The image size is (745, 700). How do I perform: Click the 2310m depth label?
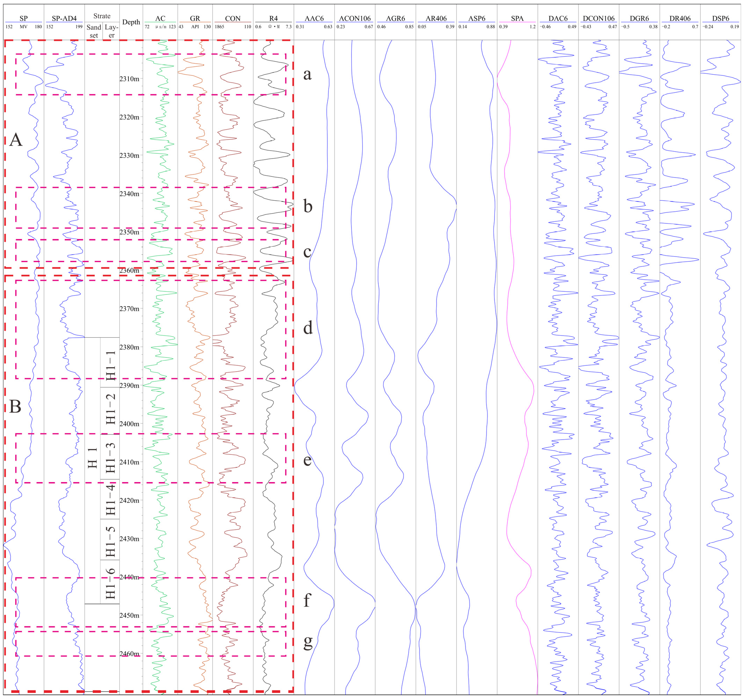point(129,79)
